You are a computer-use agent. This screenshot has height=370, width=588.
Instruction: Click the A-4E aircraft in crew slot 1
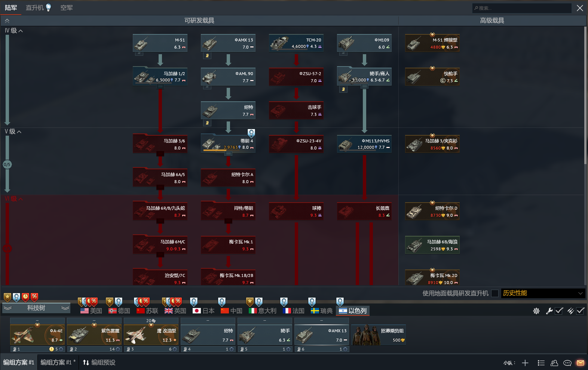click(37, 335)
